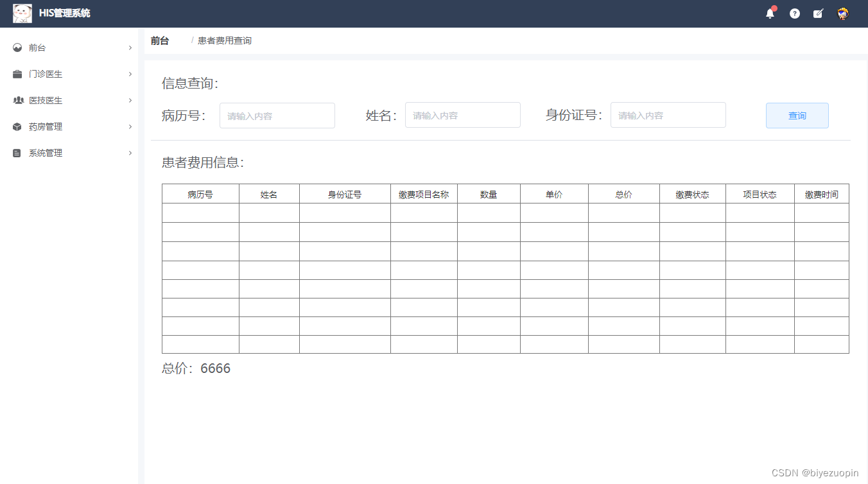The image size is (868, 484).
Task: Click 患者费用查询 breadcrumb item
Action: 225,40
